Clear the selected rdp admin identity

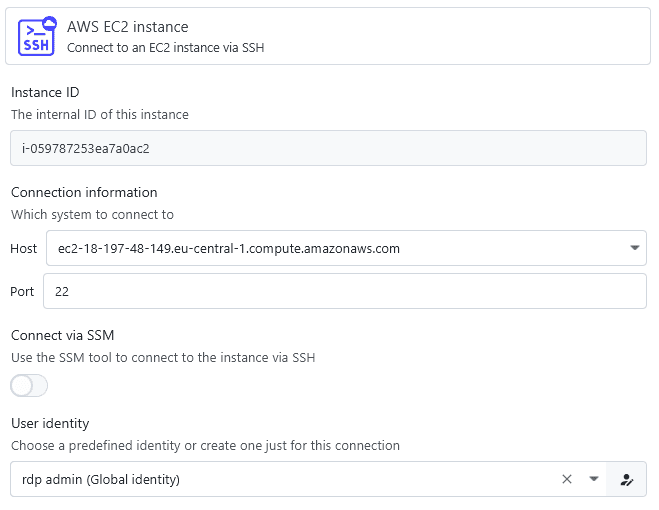pos(567,479)
